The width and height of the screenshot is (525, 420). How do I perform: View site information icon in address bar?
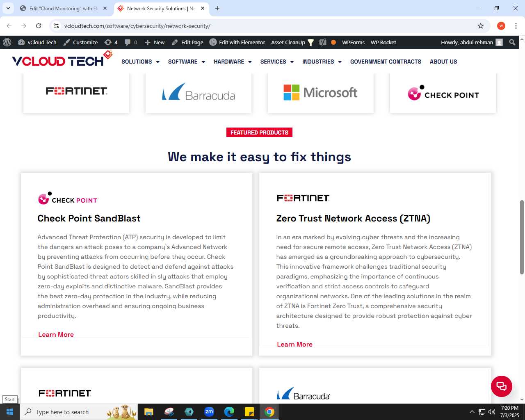click(56, 26)
